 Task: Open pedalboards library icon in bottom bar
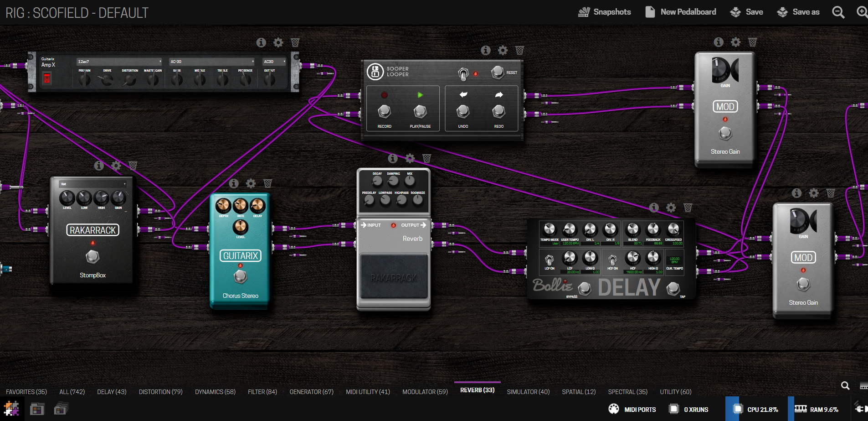click(37, 409)
